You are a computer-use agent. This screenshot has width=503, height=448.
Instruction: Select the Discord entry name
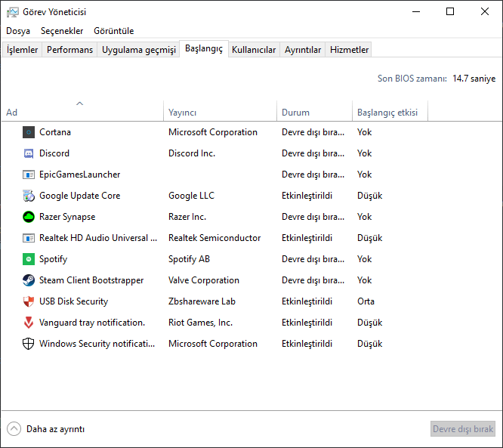click(54, 153)
